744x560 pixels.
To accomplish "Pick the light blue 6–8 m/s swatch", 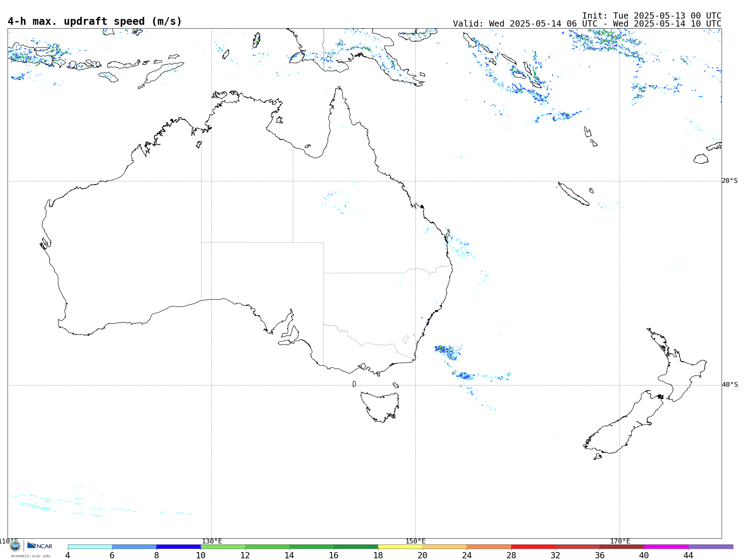I will point(134,547).
